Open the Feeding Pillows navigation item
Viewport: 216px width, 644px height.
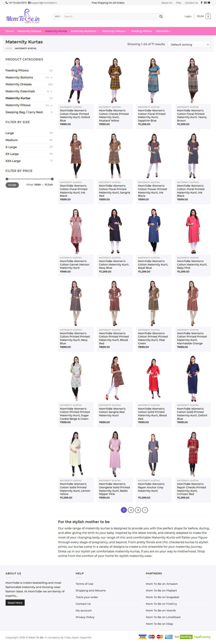click(x=141, y=31)
